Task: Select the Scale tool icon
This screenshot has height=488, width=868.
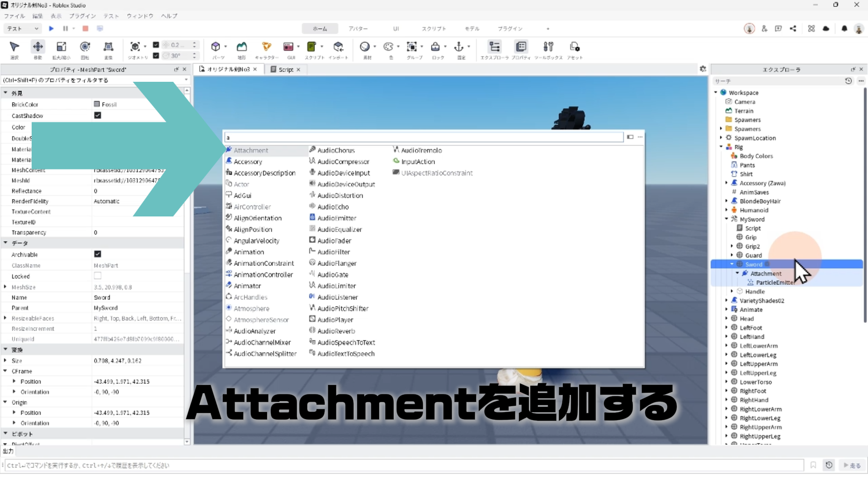Action: [x=61, y=47]
